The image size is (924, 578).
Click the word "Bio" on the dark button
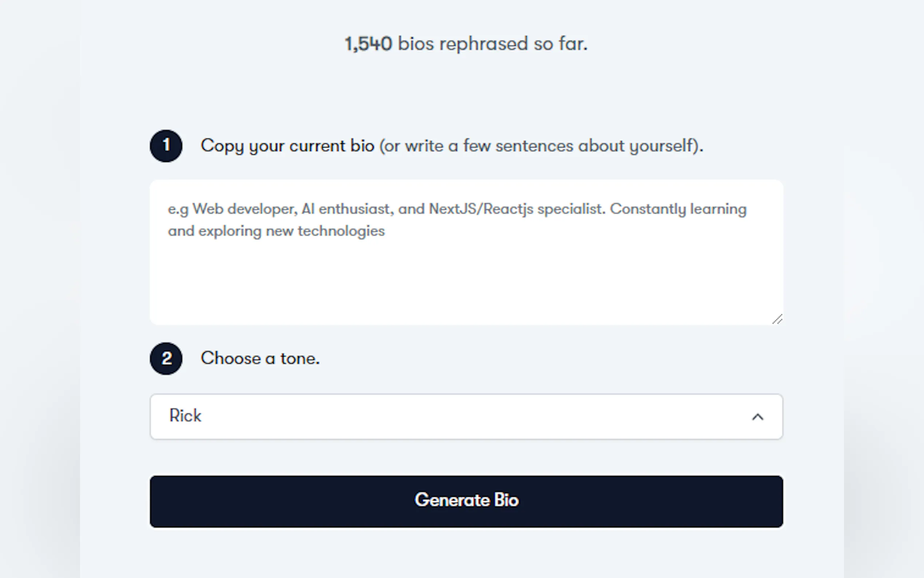(x=506, y=500)
